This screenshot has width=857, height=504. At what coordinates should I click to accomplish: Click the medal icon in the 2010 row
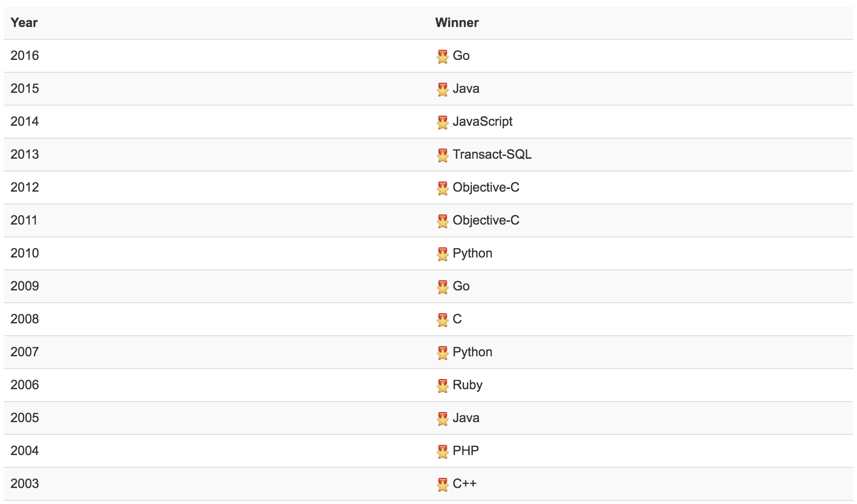pos(442,254)
